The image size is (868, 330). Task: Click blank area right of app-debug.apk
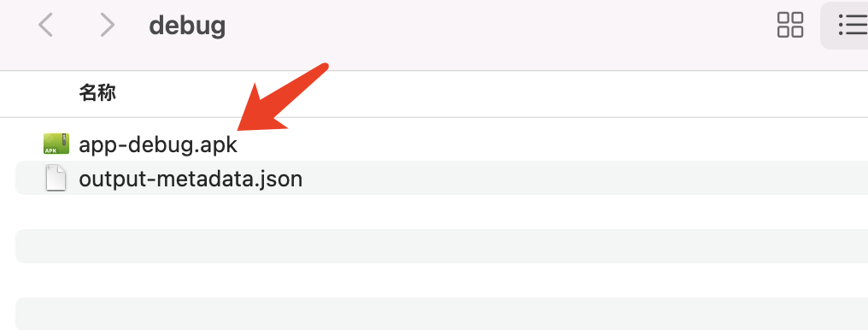click(x=554, y=144)
